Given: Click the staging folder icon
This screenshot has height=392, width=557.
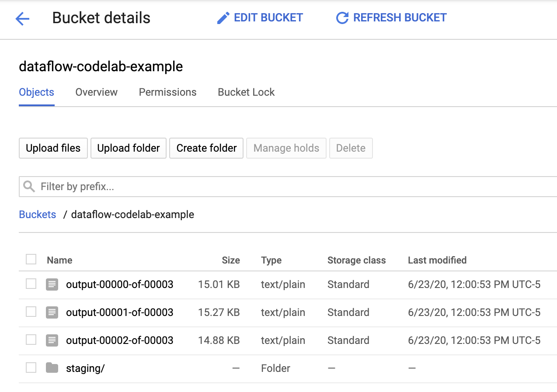Looking at the screenshot, I should [52, 368].
